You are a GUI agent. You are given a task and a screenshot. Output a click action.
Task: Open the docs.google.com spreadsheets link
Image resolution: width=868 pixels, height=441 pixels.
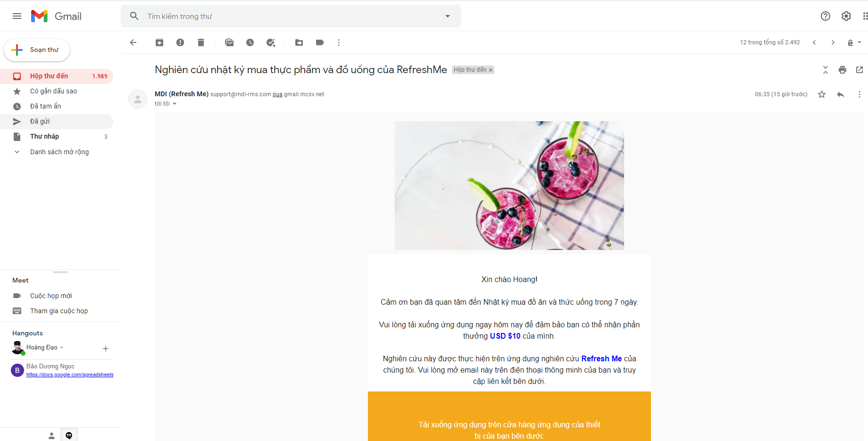point(70,374)
